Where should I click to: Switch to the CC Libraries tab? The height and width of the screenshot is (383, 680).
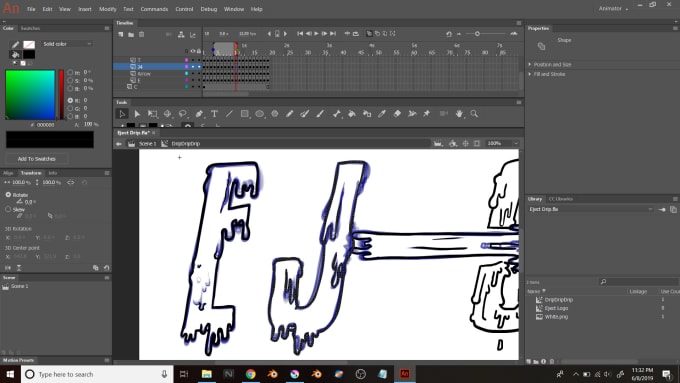(x=561, y=199)
